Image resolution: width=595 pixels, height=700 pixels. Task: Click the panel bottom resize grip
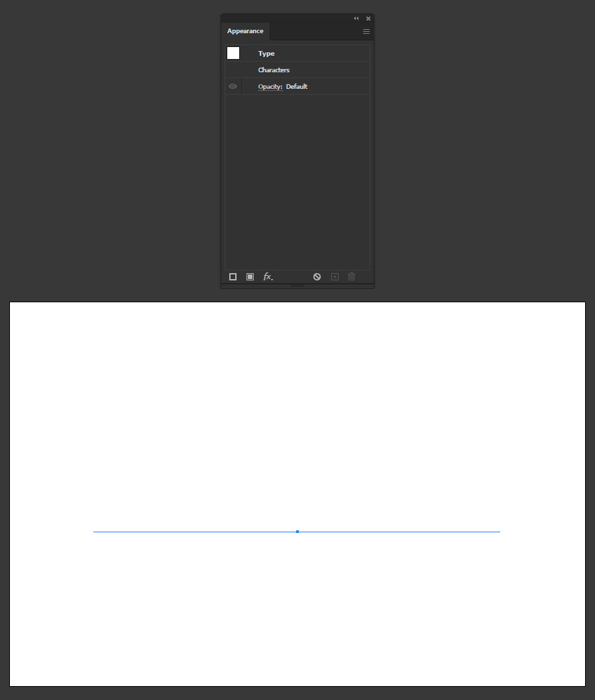(297, 286)
